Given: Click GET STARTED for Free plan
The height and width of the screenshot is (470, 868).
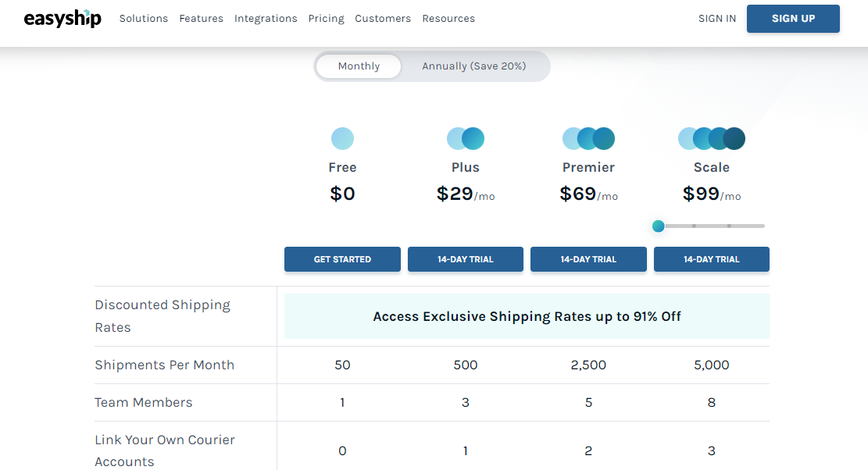Looking at the screenshot, I should (x=343, y=259).
